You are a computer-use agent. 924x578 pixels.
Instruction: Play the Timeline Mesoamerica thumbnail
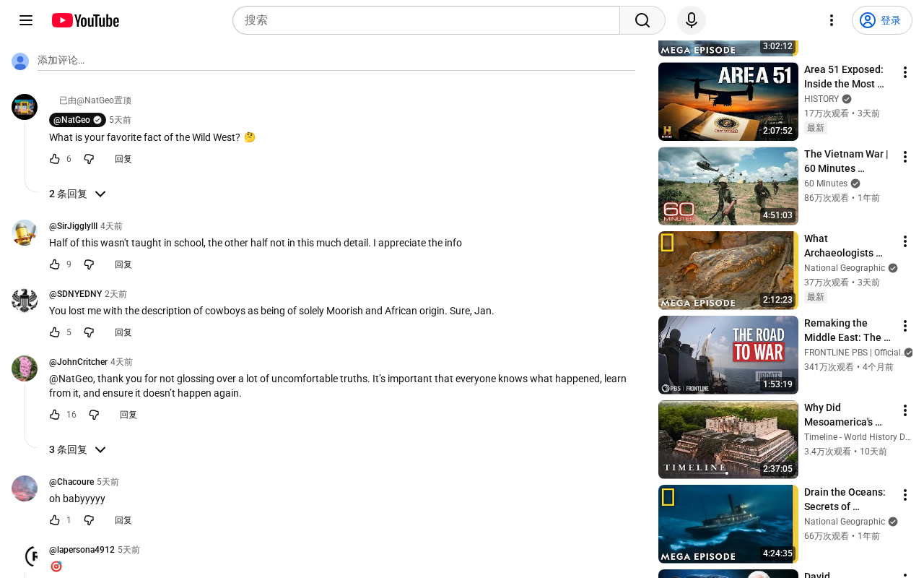tap(728, 439)
